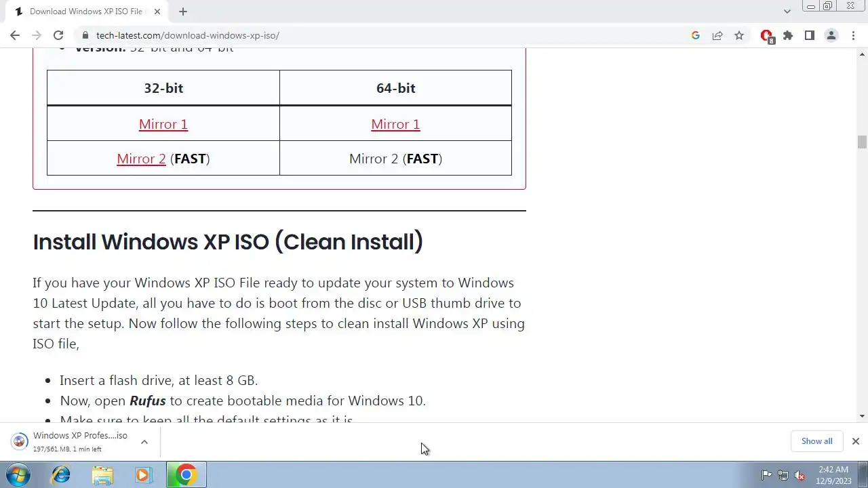Click the 64-bit Mirror 2 (FAST) text

(395, 159)
